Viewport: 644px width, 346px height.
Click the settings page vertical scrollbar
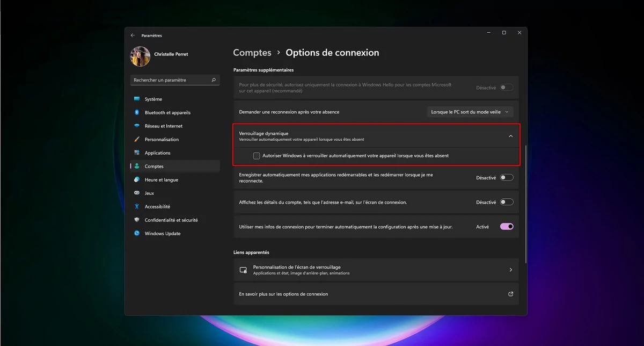pos(526,204)
